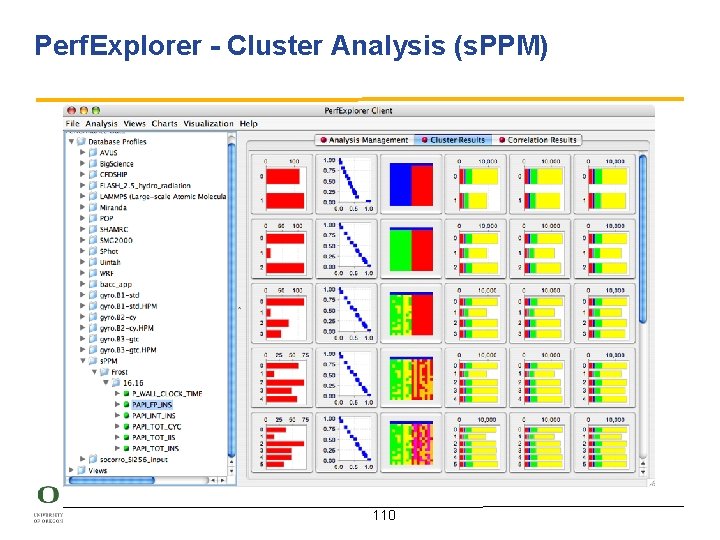The image size is (720, 540).
Task: Expand the PAPI_FP_INS metric node
Action: (x=117, y=405)
